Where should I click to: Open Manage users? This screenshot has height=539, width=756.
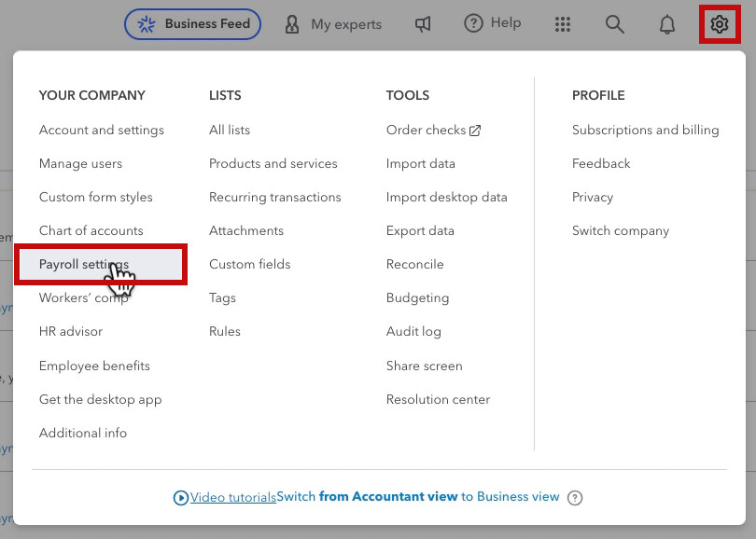(80, 164)
